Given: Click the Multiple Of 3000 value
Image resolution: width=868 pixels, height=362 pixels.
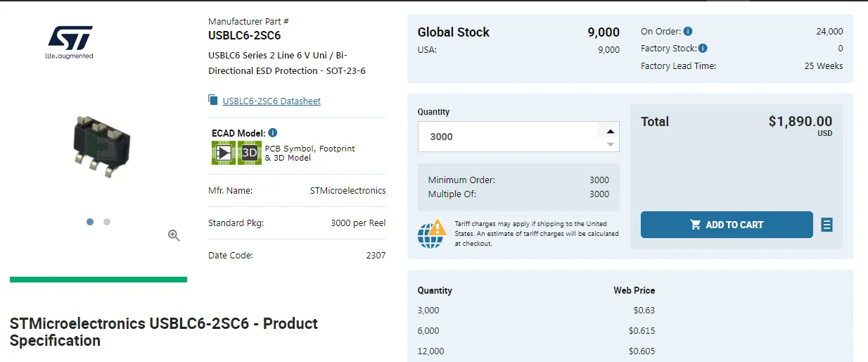Looking at the screenshot, I should click(599, 194).
